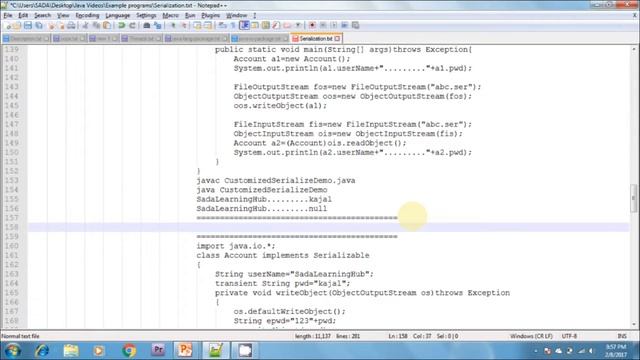Click the Windows (CR LF) status field
Image resolution: width=640 pixels, height=360 pixels.
531,336
